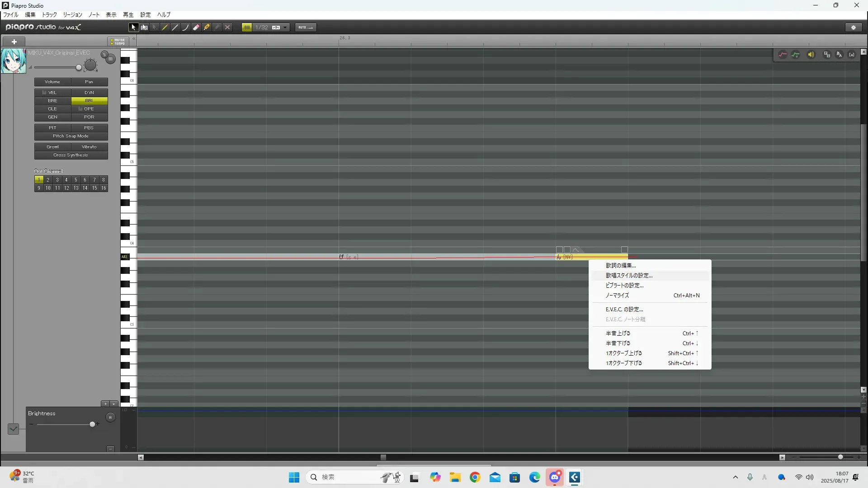
Task: Choose 歌唱スタイルの設定 from context menu
Action: coord(629,276)
